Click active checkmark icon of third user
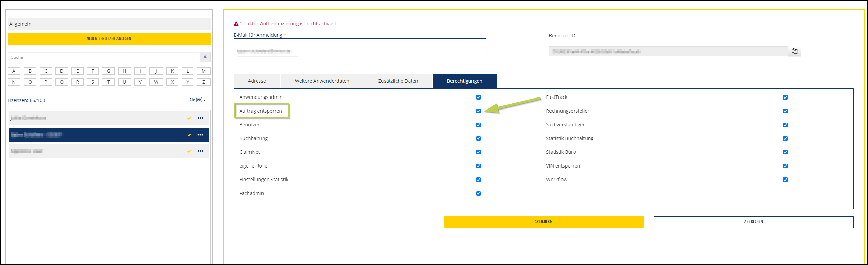Viewport: 868px width, 265px height. (189, 151)
